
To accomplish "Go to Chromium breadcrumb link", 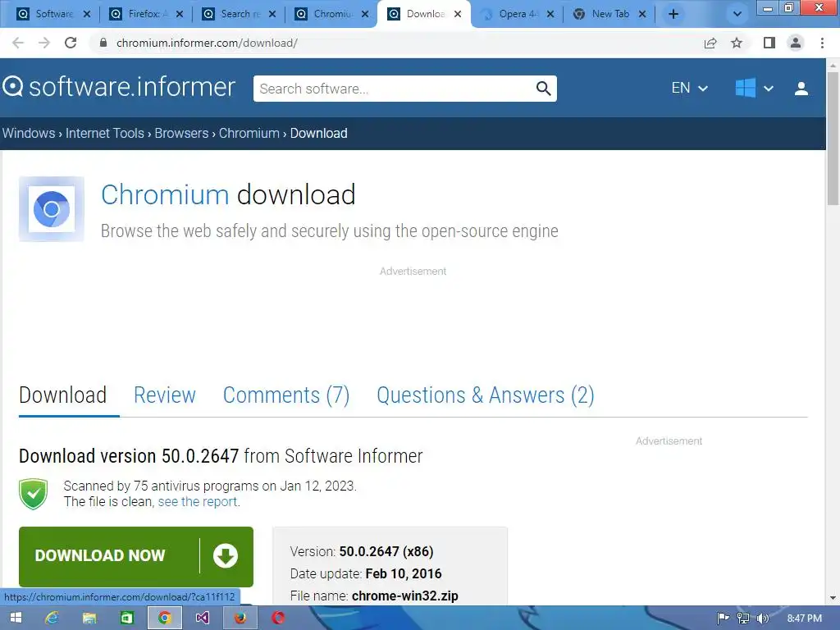I will coord(249,133).
